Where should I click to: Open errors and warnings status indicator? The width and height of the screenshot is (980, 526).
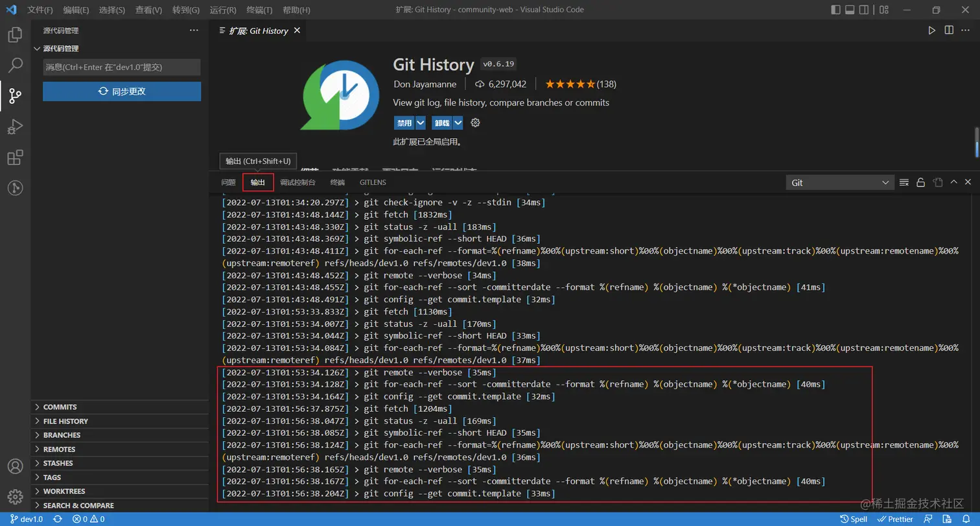pyautogui.click(x=89, y=520)
